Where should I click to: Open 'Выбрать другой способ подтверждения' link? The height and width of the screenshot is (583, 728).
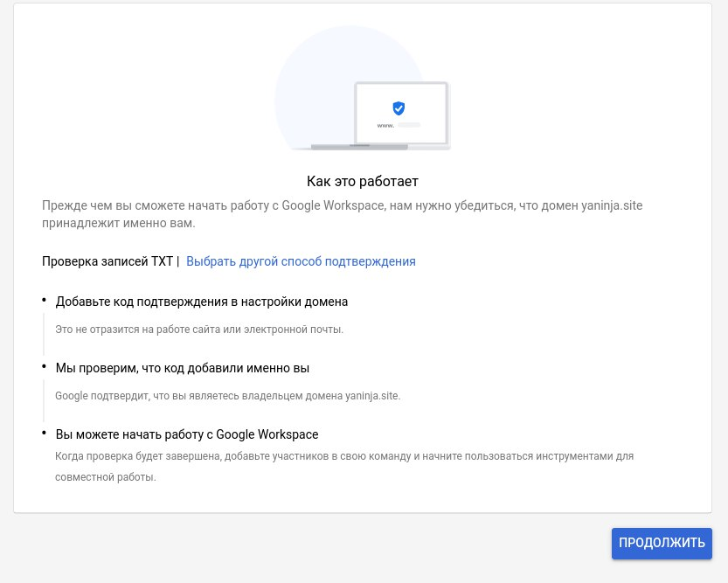click(x=301, y=261)
